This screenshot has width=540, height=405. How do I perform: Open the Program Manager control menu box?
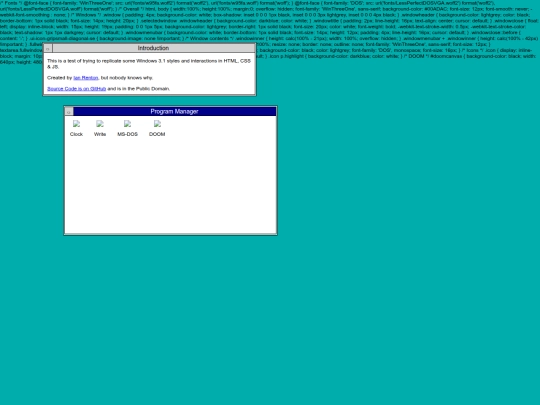coord(69,112)
